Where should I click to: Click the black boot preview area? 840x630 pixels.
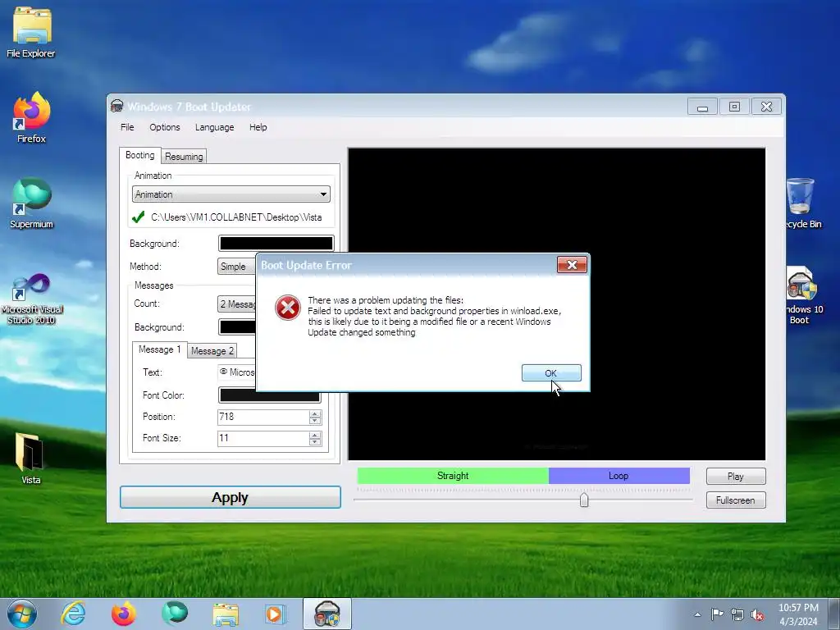point(557,304)
